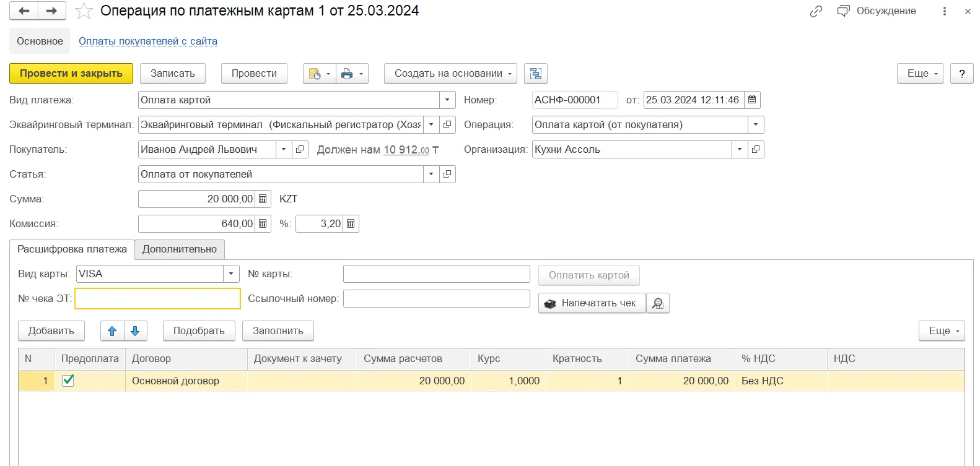Viewport: 980px width, 466px height.
Task: Click the № карты input field
Action: [437, 274]
